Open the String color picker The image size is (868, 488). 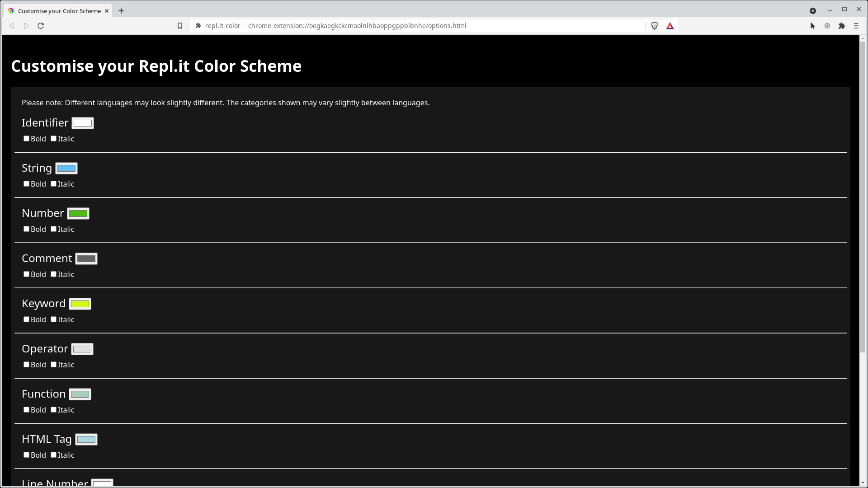[66, 168]
